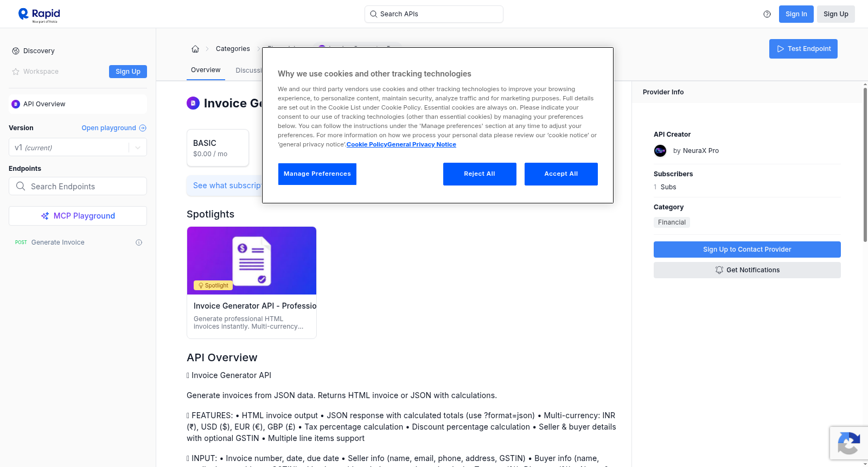Switch to the Overview tab
The image size is (868, 467).
[206, 70]
